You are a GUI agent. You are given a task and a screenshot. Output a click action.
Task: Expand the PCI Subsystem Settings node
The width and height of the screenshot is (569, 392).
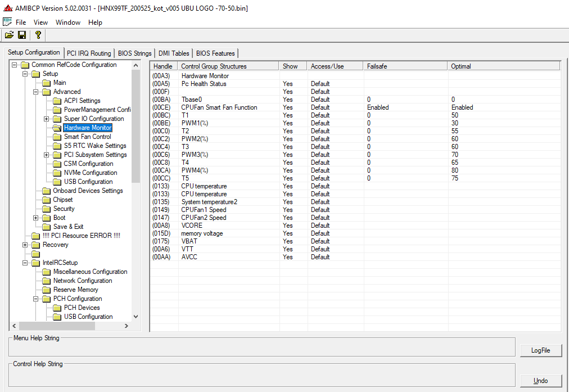[x=47, y=155]
